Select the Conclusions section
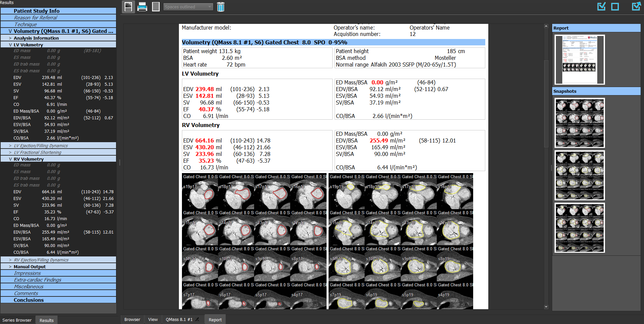The width and height of the screenshot is (644, 324). pyautogui.click(x=29, y=300)
